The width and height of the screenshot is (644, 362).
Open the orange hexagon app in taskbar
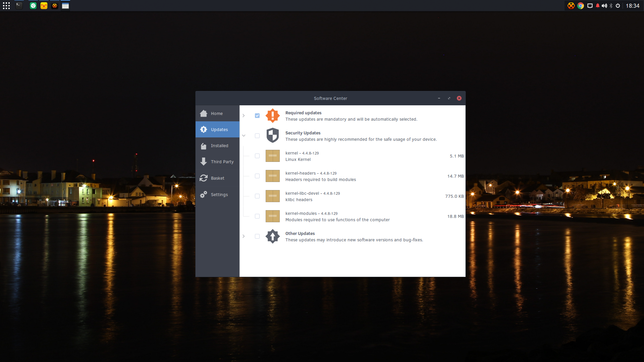point(55,6)
